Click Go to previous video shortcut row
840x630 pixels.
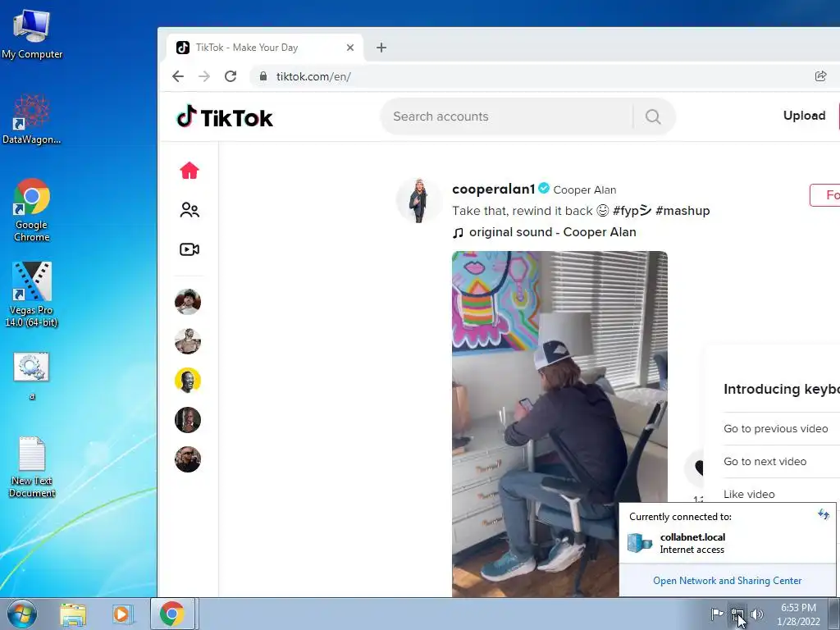(782, 428)
